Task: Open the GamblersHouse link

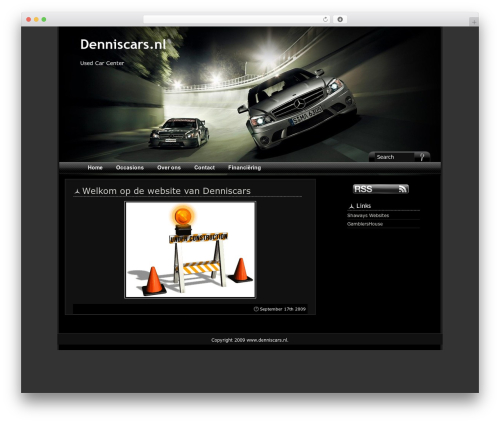Action: coord(365,224)
